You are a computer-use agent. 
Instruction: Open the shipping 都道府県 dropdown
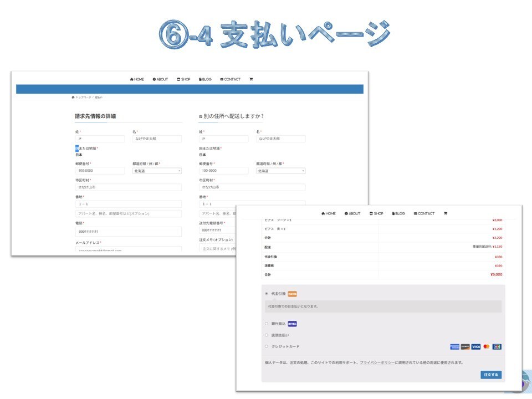click(x=281, y=171)
